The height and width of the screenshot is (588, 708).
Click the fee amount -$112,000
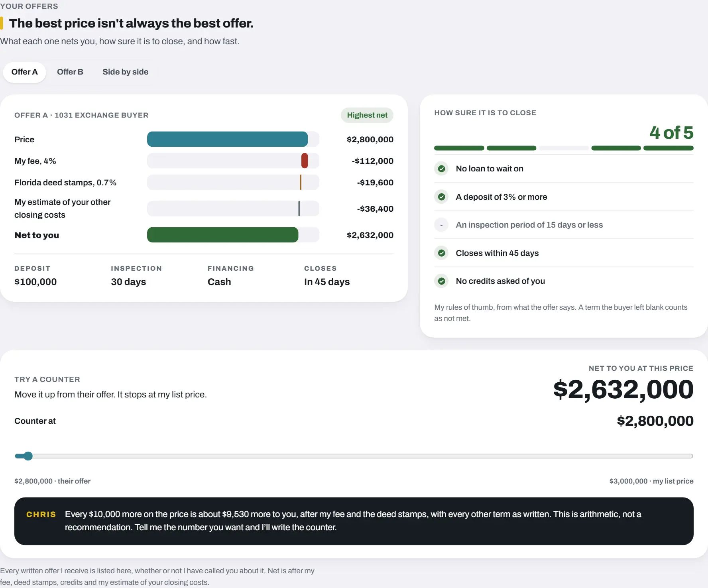[x=373, y=161]
